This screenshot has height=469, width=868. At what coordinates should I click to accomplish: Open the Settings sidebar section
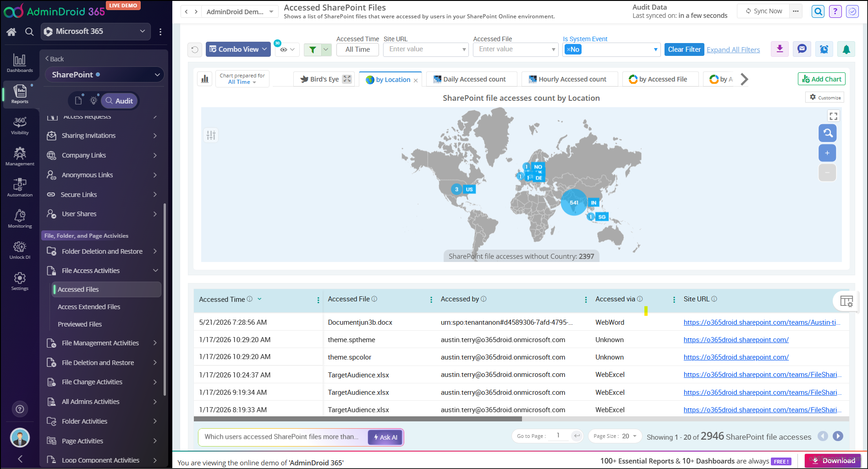pyautogui.click(x=20, y=281)
